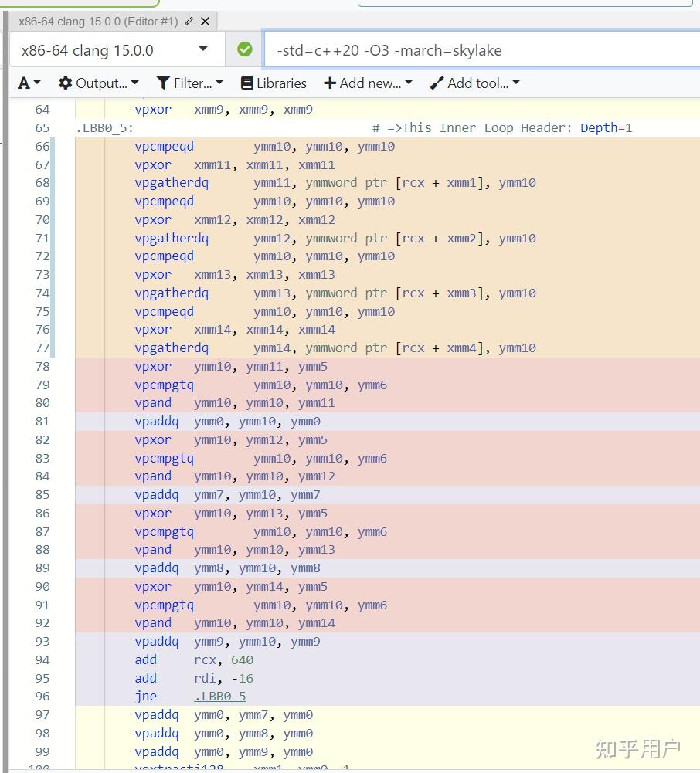The image size is (700, 773).
Task: Follow the .LBB0_5 jump label link
Action: pos(219,696)
